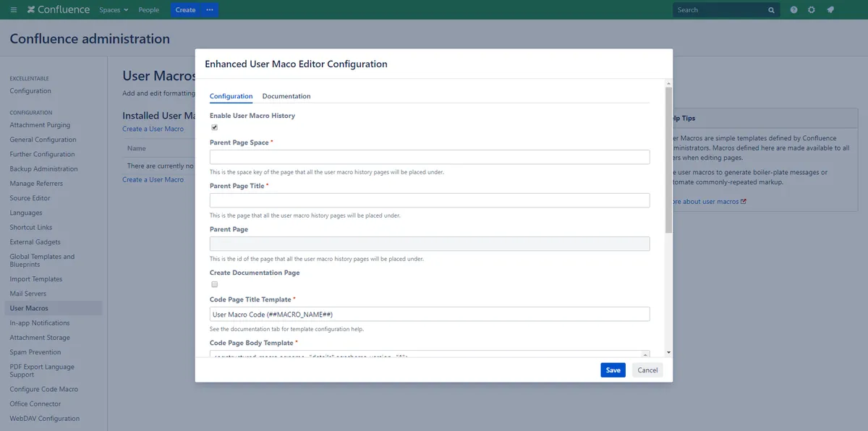The image size is (868, 431).
Task: Open the Spaces dropdown
Action: [x=114, y=10]
